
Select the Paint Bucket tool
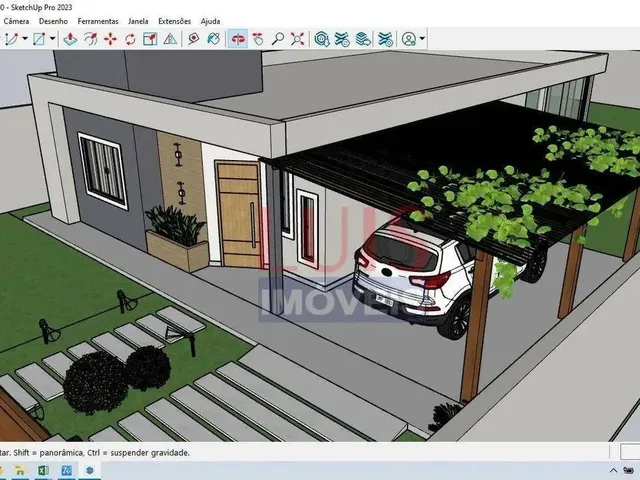pos(213,39)
